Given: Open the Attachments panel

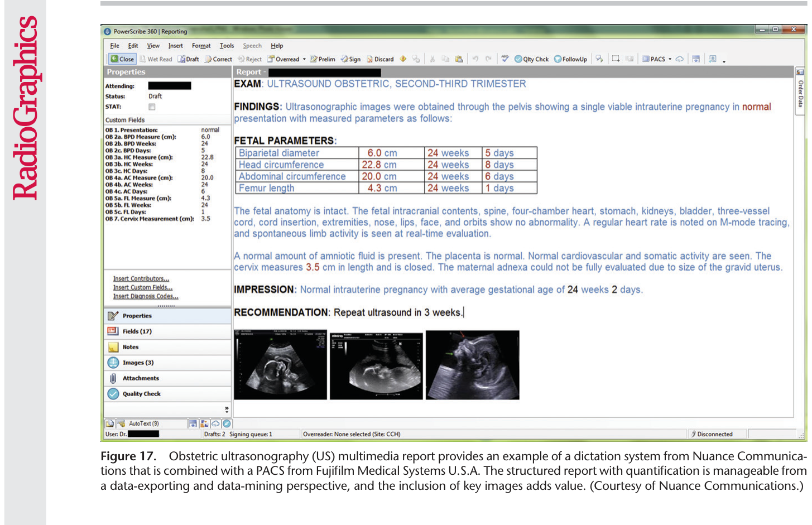Looking at the screenshot, I should coord(167,378).
